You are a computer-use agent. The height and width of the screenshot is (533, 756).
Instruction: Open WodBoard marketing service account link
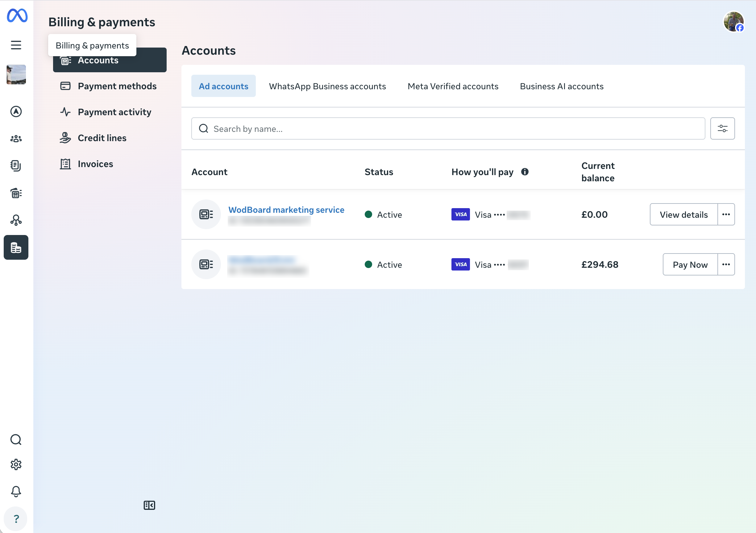click(x=286, y=210)
